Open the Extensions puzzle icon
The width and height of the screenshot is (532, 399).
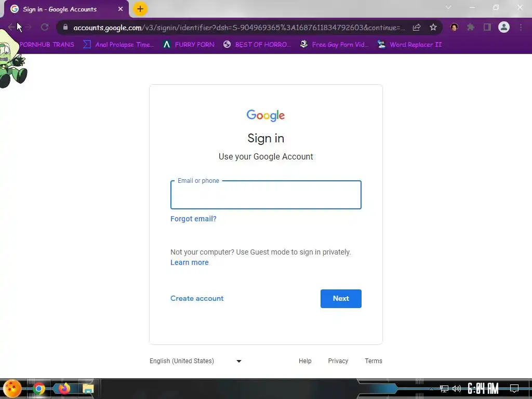coord(471,27)
